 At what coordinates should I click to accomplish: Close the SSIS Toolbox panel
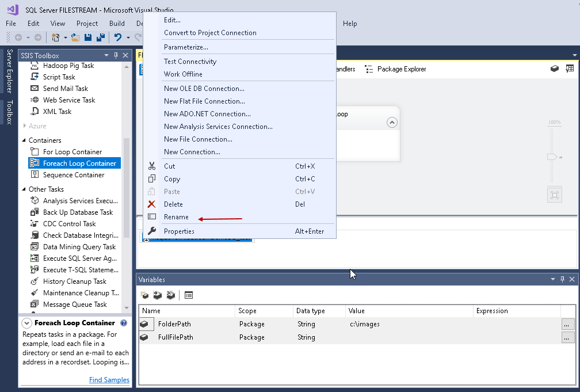click(125, 55)
